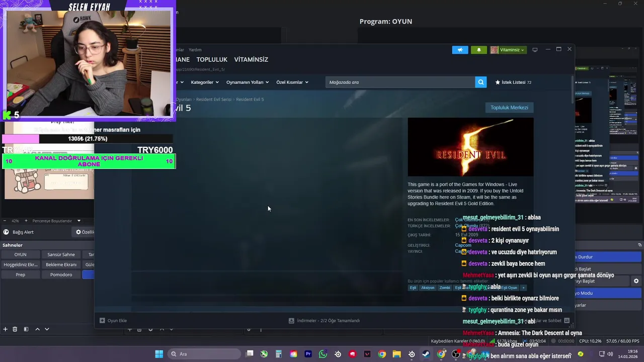Open Steam from taskbar
The width and height of the screenshot is (644, 362).
click(x=426, y=354)
